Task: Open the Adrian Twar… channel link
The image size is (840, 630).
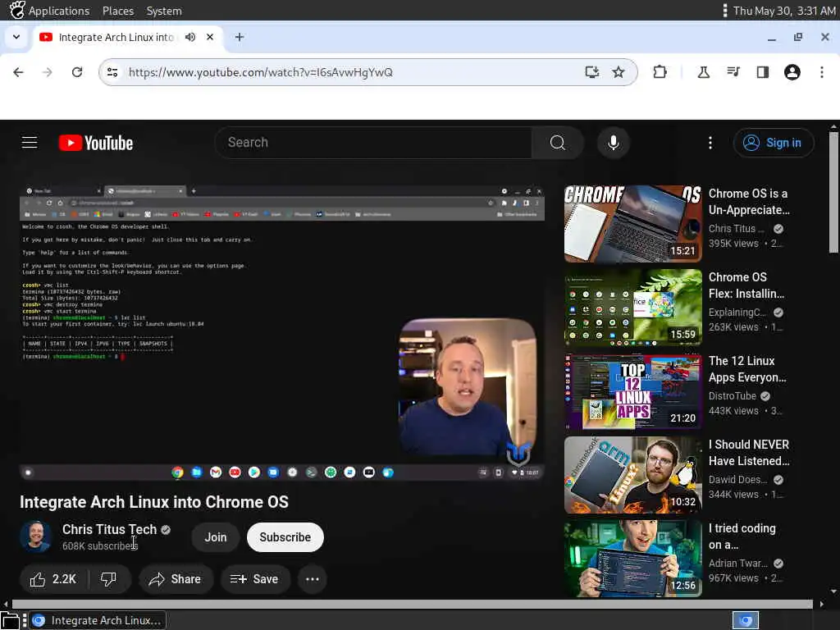Action: [x=738, y=563]
